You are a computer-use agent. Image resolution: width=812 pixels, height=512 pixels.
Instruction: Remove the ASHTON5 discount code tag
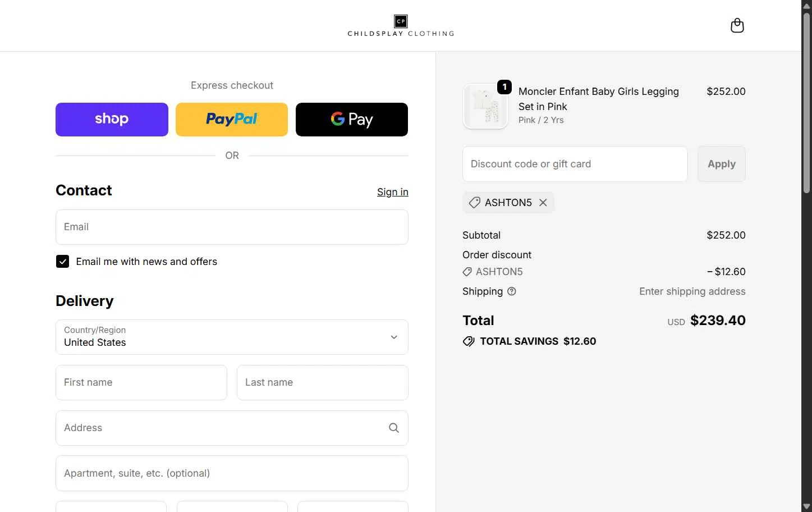click(543, 203)
